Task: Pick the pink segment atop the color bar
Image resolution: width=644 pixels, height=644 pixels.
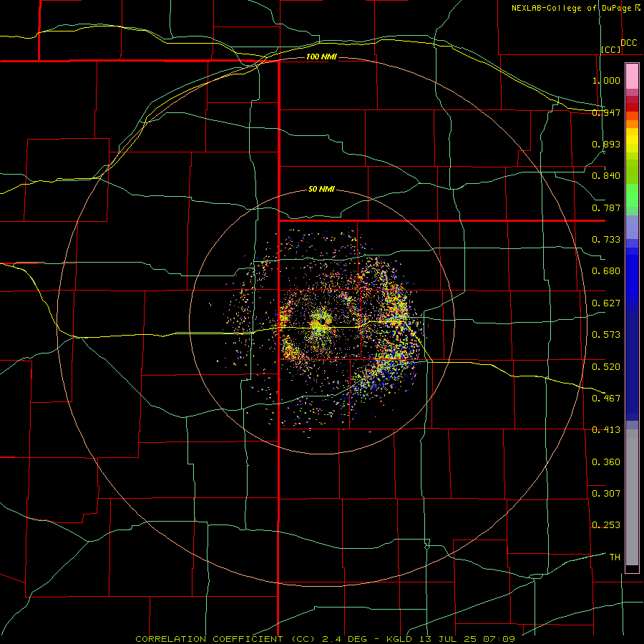Action: [x=632, y=76]
